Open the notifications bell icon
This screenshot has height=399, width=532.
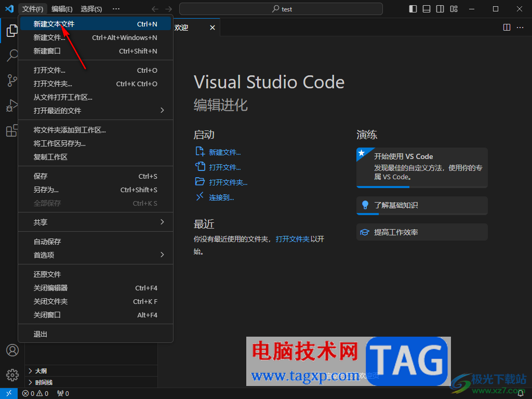(x=521, y=394)
